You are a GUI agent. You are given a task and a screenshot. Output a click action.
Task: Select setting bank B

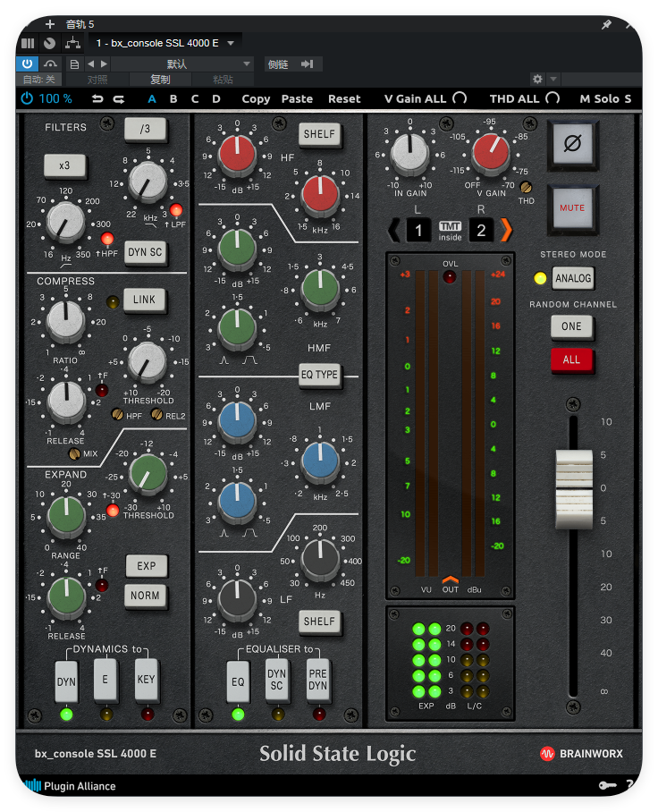(173, 98)
